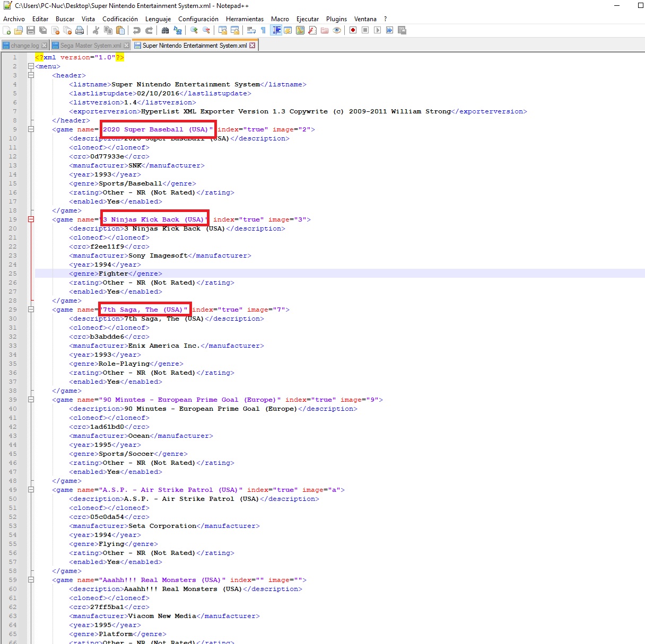This screenshot has width=645, height=644.
Task: Open the Archivo menu
Action: tap(14, 19)
